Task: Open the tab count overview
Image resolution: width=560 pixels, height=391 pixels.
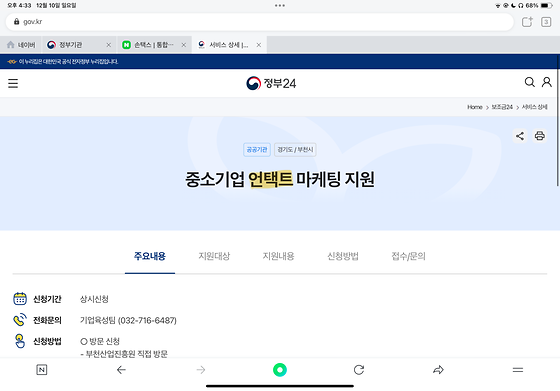Action: point(546,22)
